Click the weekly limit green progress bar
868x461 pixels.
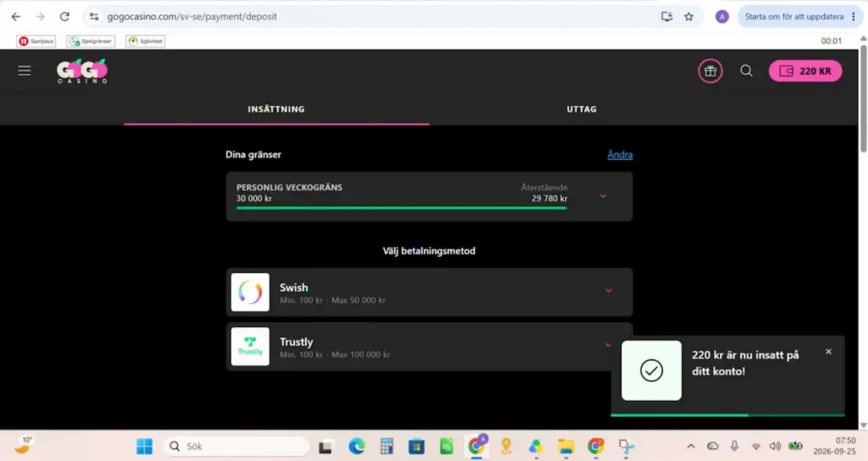(x=401, y=208)
